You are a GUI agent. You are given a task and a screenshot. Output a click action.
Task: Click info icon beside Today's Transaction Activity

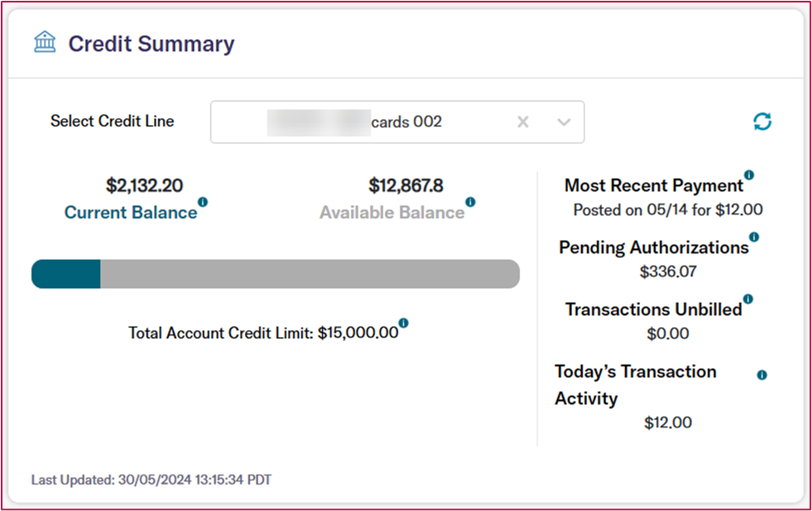pyautogui.click(x=762, y=375)
